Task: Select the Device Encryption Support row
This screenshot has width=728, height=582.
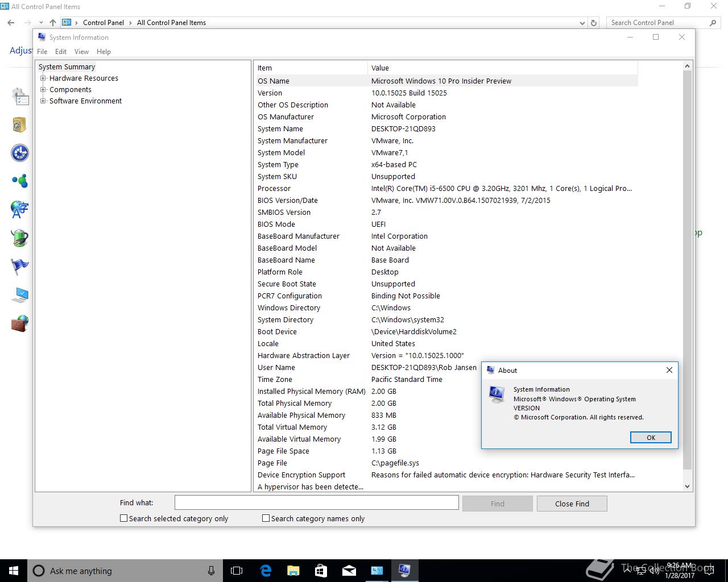Action: pyautogui.click(x=446, y=475)
